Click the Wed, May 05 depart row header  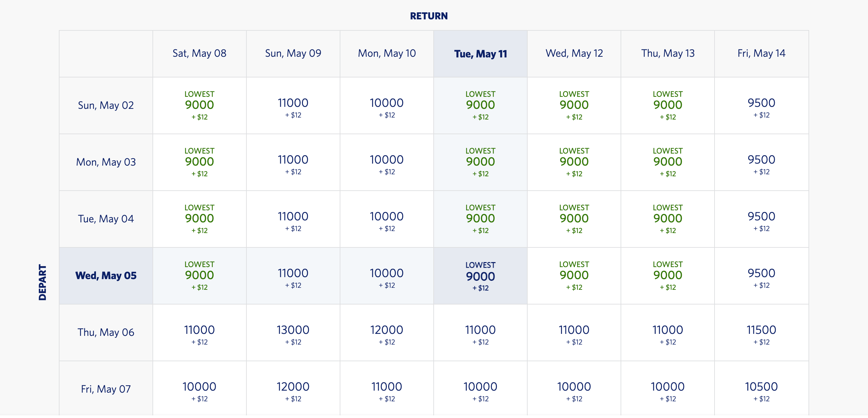106,276
